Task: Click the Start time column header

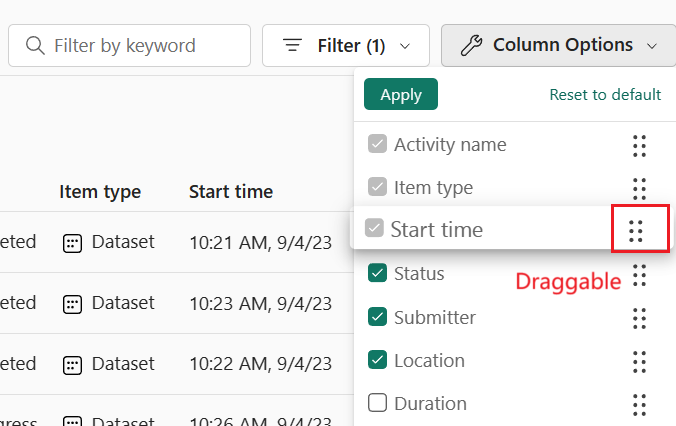Action: pos(230,191)
